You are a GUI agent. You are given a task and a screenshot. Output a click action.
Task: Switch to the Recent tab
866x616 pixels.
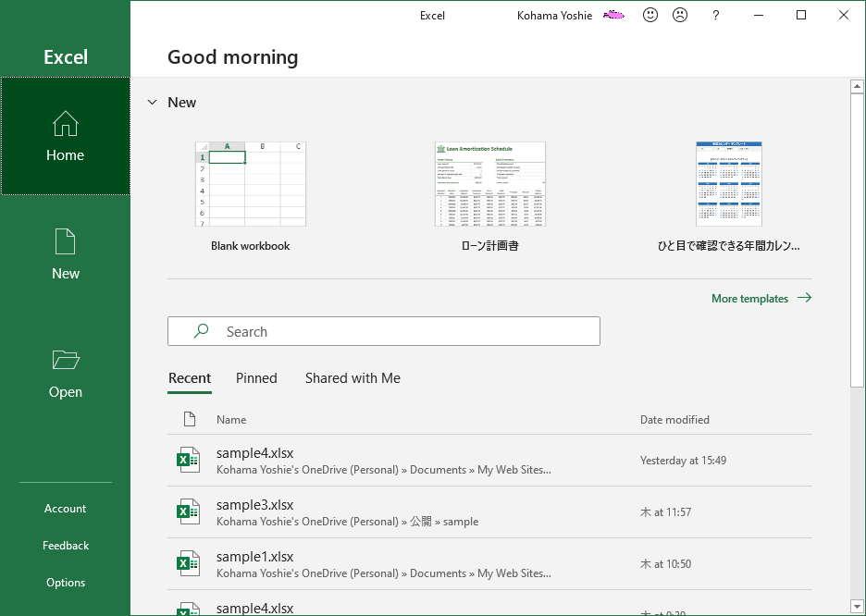pos(190,378)
